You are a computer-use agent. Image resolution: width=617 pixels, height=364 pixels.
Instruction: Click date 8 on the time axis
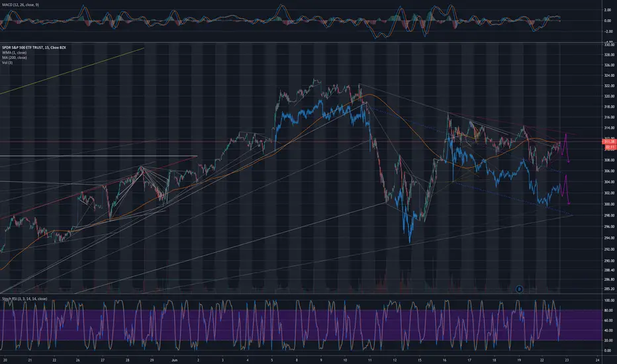(x=297, y=359)
